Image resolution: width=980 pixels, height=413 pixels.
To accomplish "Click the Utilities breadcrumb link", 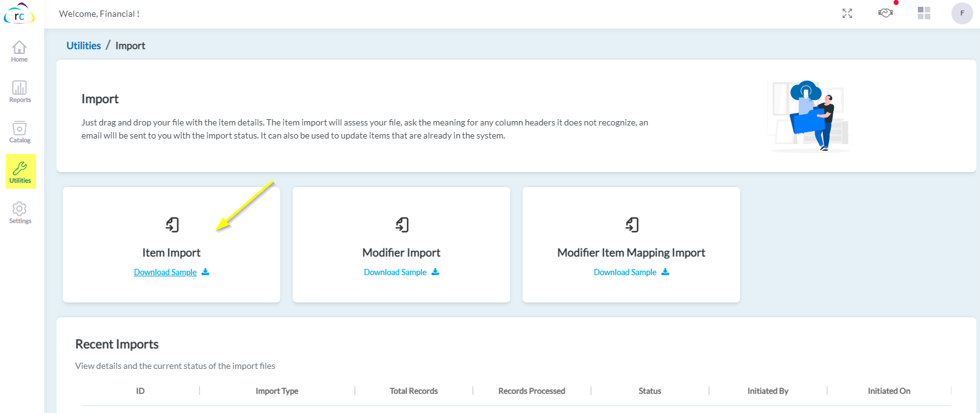I will click(x=83, y=46).
